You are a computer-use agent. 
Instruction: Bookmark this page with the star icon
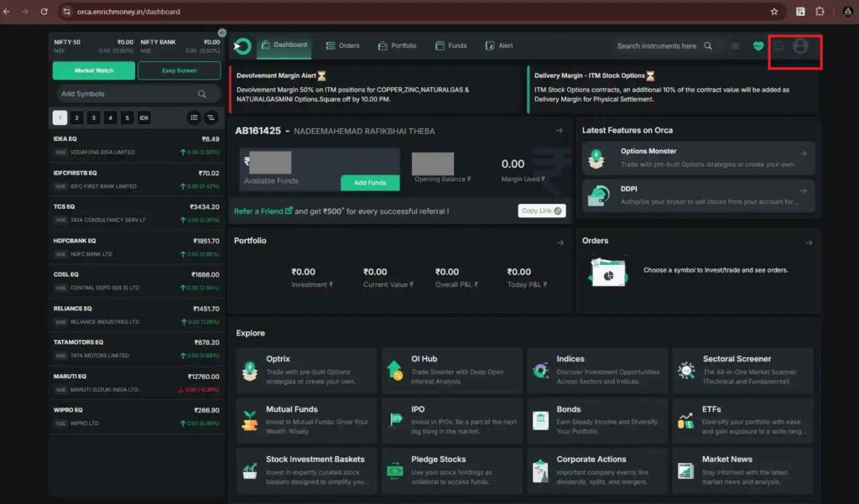coord(774,12)
